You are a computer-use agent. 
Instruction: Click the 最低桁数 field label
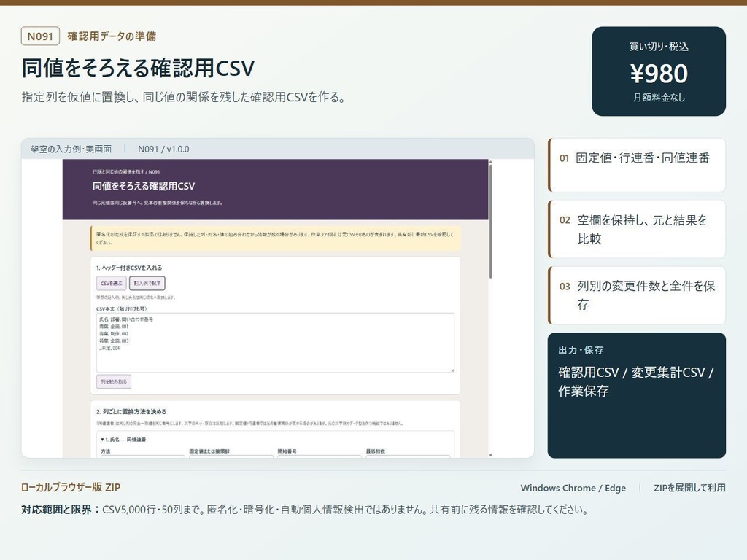tap(375, 451)
